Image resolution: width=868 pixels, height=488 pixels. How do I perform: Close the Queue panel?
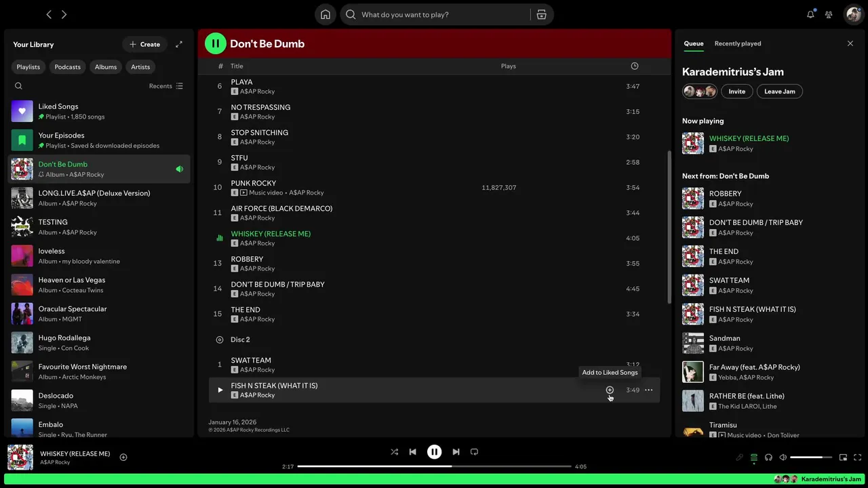[850, 43]
